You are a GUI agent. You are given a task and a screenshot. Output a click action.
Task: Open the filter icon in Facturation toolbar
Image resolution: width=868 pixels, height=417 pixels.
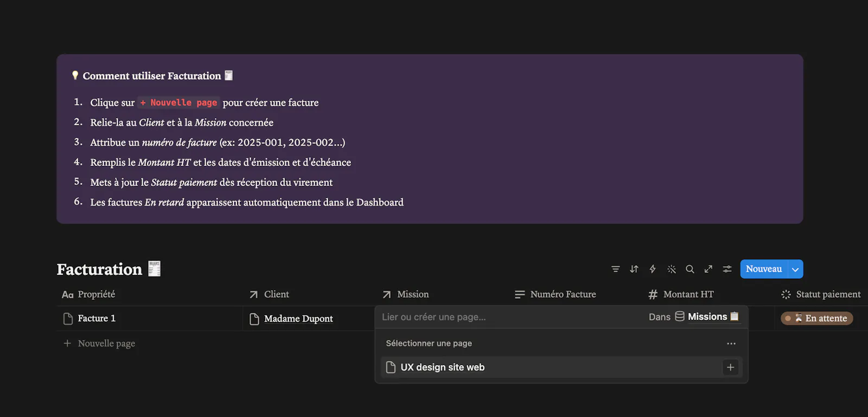coord(615,269)
